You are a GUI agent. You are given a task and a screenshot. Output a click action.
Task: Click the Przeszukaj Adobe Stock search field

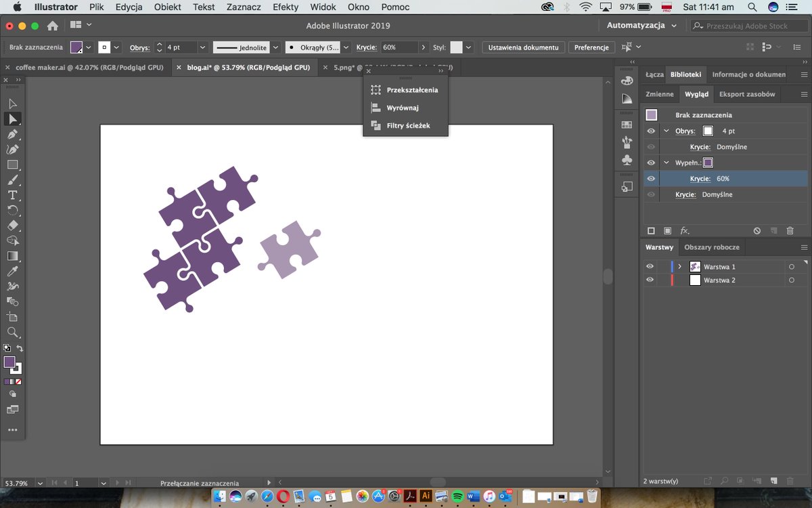point(748,26)
